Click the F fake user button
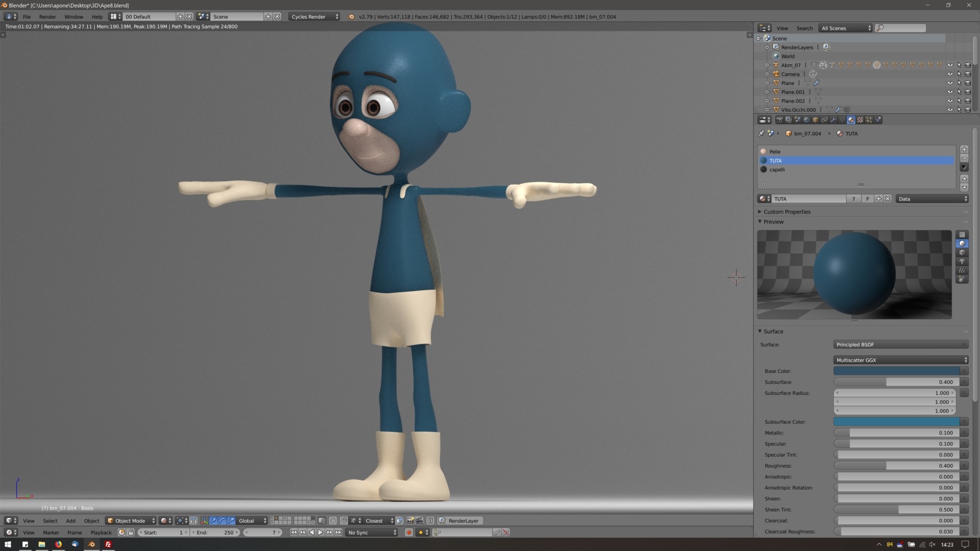 (x=867, y=199)
